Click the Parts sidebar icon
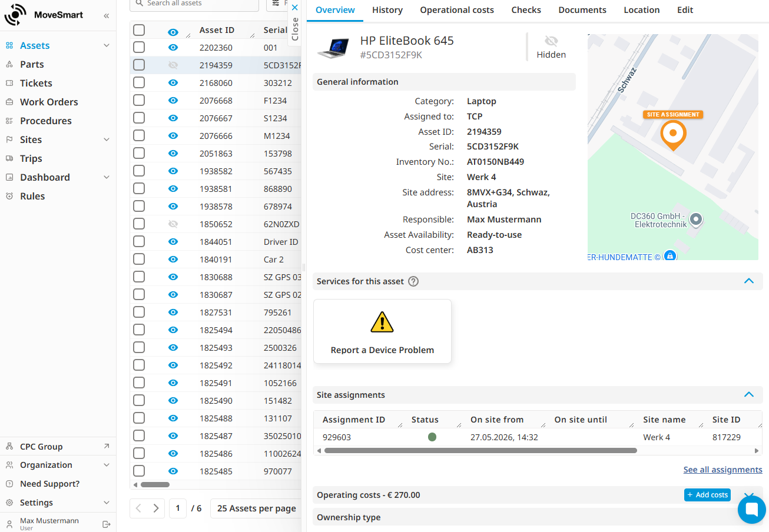This screenshot has width=769, height=532. tap(9, 64)
